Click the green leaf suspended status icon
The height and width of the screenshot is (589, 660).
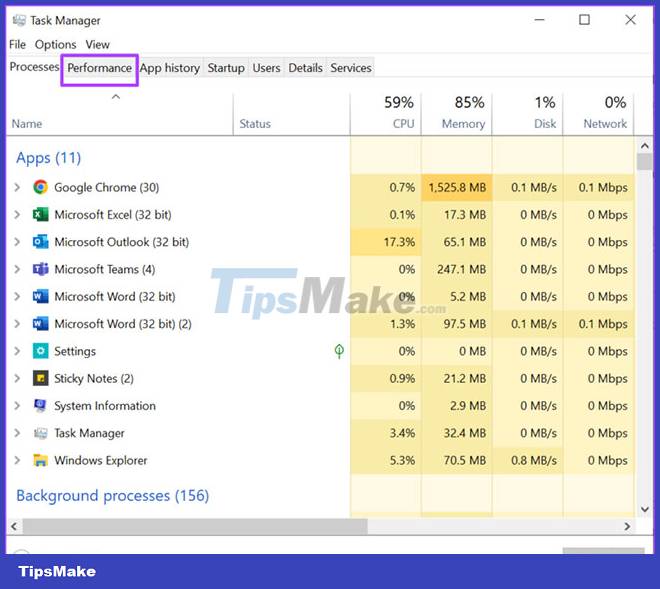point(339,351)
